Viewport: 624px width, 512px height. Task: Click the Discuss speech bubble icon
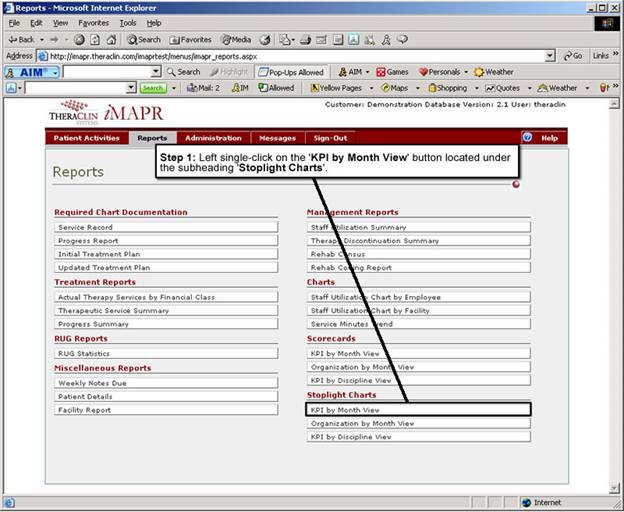click(x=402, y=39)
